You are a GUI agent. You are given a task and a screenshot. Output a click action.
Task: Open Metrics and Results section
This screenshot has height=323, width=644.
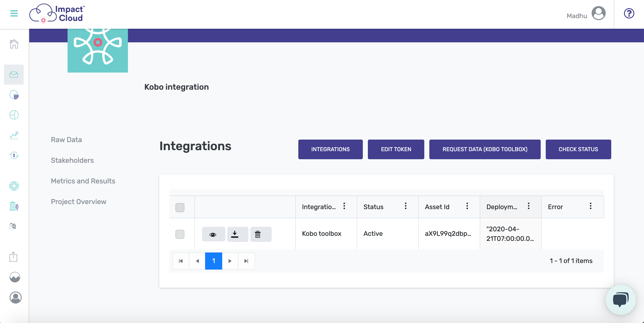83,181
